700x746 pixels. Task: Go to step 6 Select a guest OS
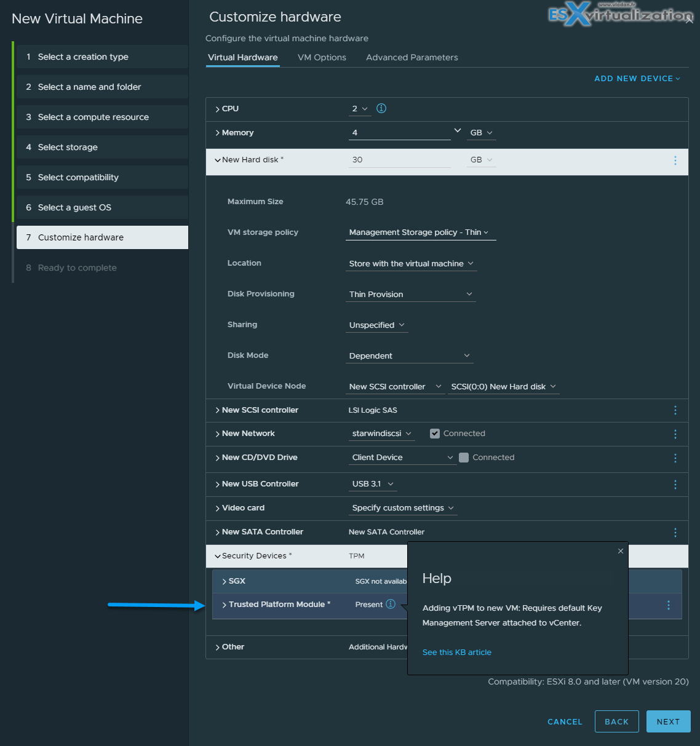click(x=102, y=207)
